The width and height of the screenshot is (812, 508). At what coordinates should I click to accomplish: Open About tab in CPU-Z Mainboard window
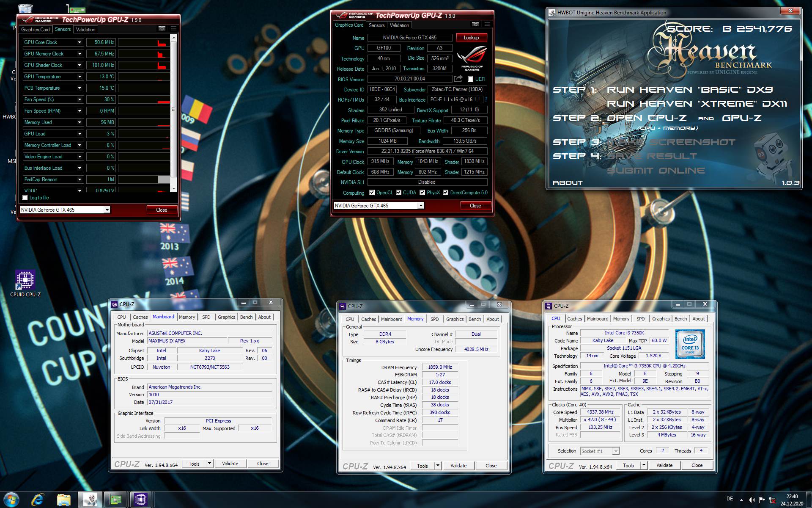(x=264, y=317)
